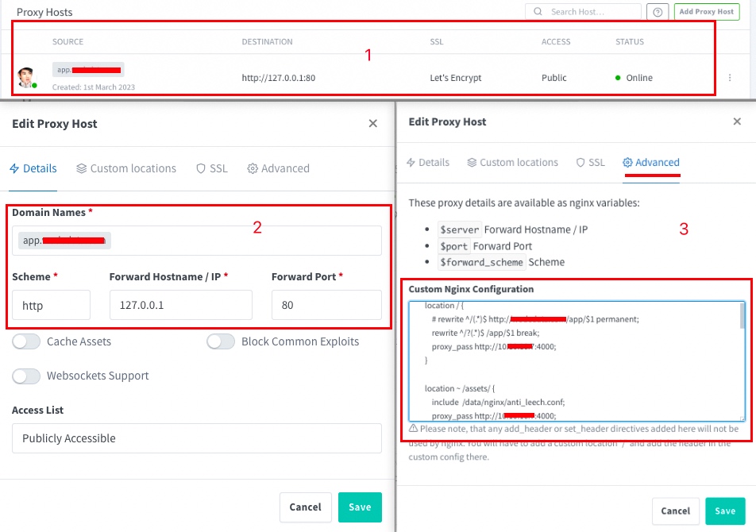The image size is (756, 532).
Task: Toggle Cache Assets switch
Action: (26, 341)
